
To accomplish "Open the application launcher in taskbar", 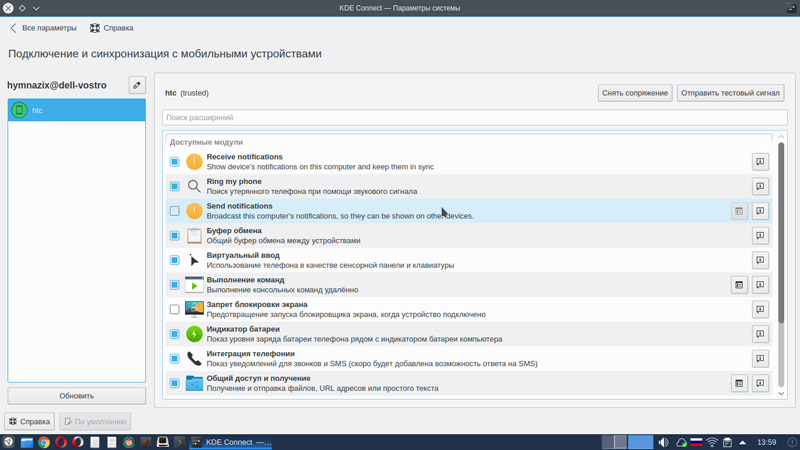I will click(x=8, y=442).
